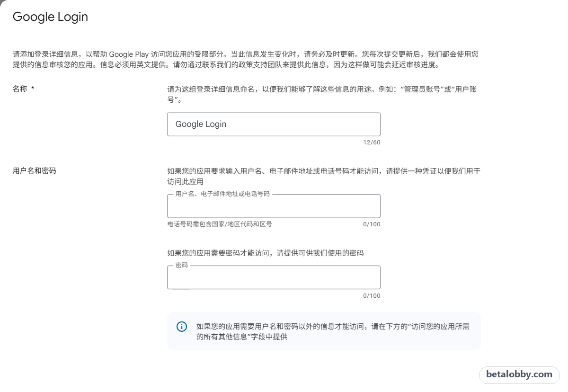Focus the username, email or phone number field
568x392 pixels.
click(x=274, y=206)
